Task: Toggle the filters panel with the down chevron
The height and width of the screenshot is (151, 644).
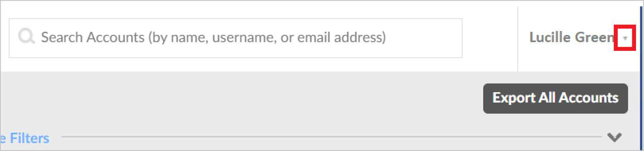Action: pyautogui.click(x=615, y=137)
